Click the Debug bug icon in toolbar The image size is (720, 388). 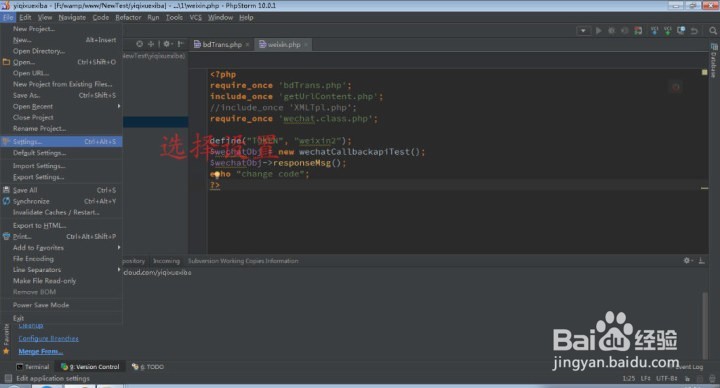pos(612,31)
